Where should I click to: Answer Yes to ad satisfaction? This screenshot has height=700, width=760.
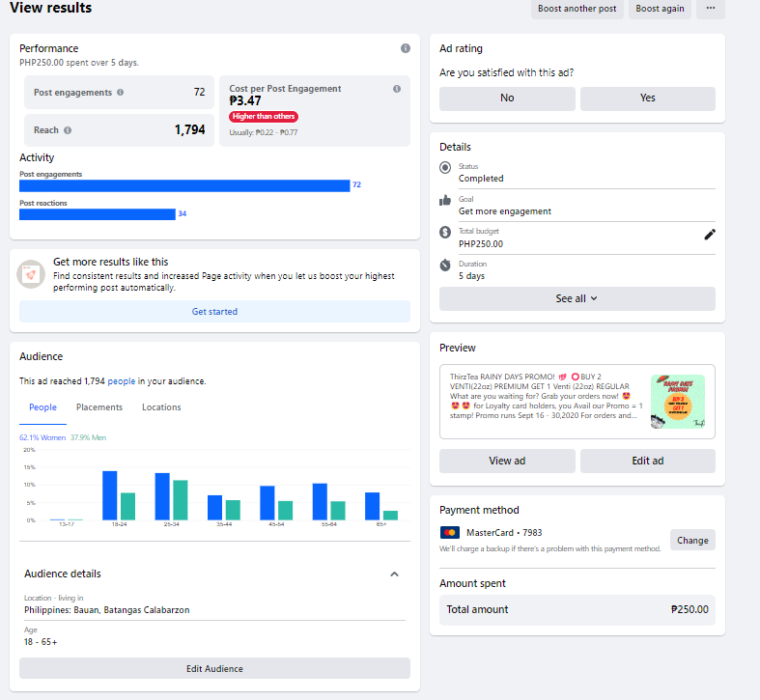[648, 98]
